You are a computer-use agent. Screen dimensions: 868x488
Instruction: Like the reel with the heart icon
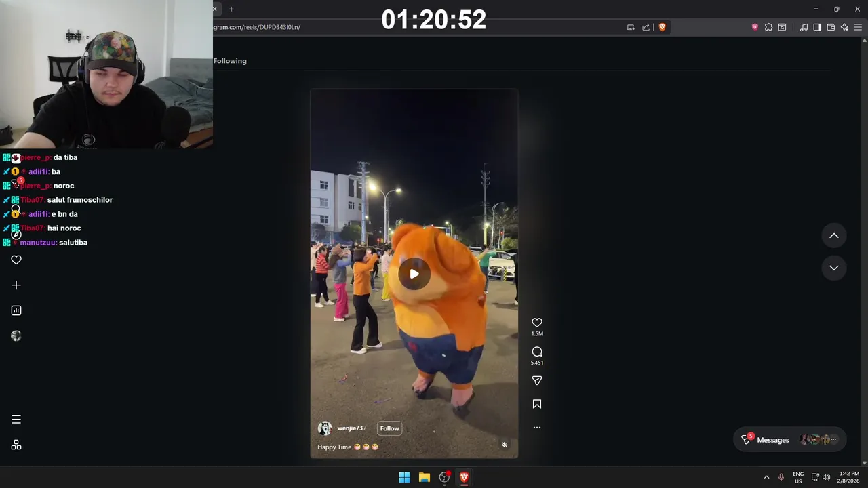click(x=537, y=323)
